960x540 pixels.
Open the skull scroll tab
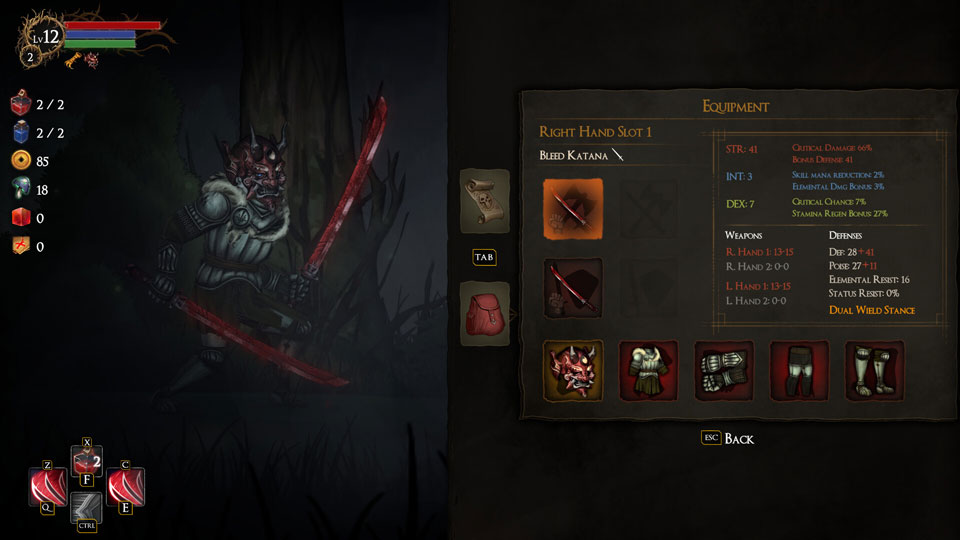point(485,201)
